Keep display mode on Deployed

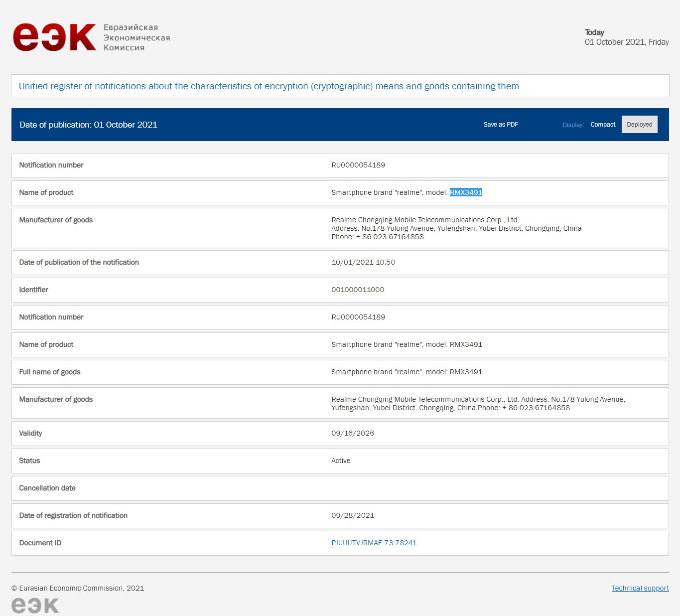(x=639, y=124)
